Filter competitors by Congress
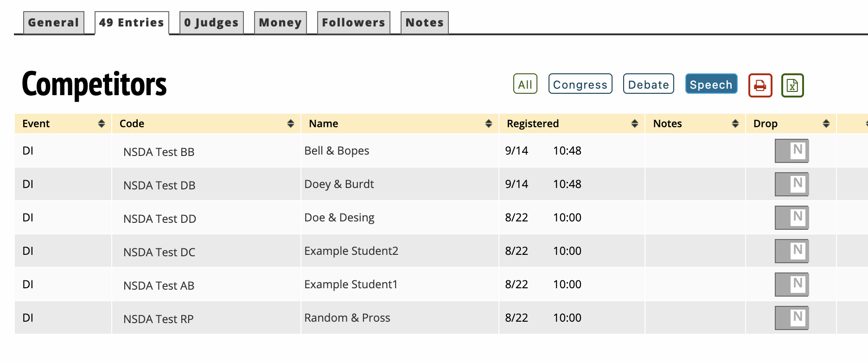Viewport: 868px width, 363px height. click(x=580, y=84)
